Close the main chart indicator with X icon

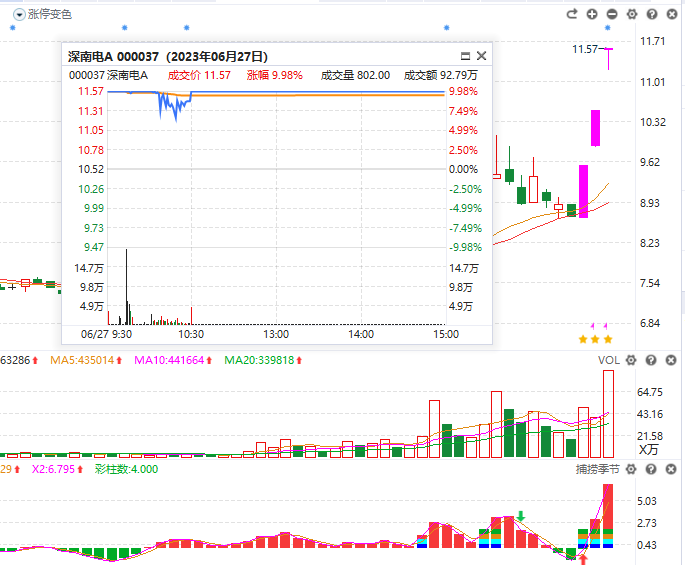pyautogui.click(x=672, y=14)
